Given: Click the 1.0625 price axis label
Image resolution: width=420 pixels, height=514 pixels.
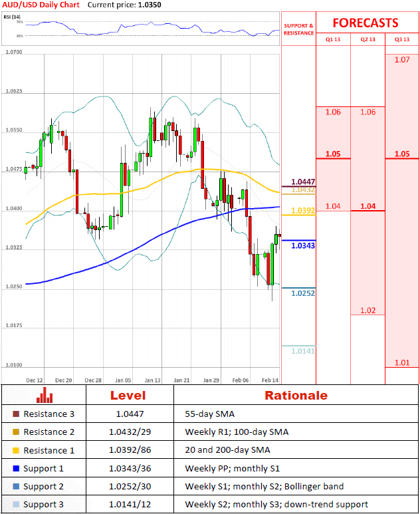Looking at the screenshot, I should click(x=14, y=91).
